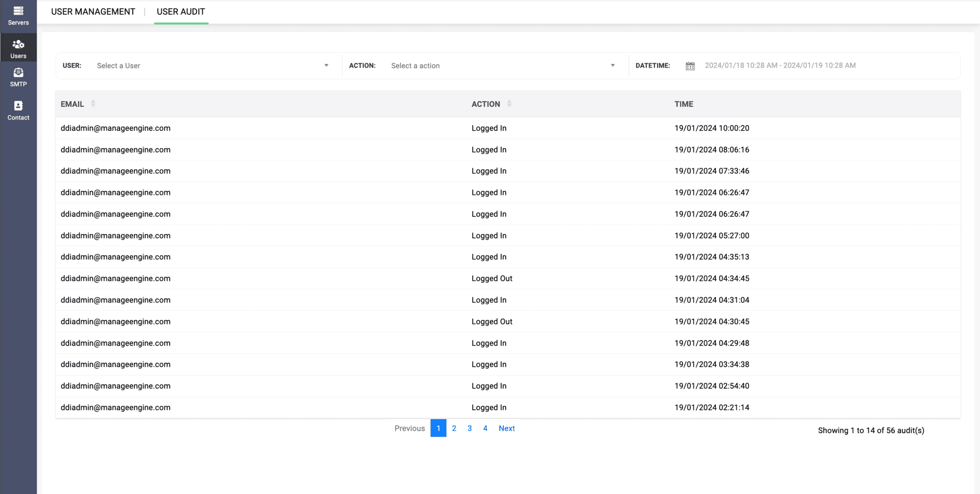Screen dimensions: 980x494
Task: Open the datetime range picker field
Action: pyautogui.click(x=780, y=66)
